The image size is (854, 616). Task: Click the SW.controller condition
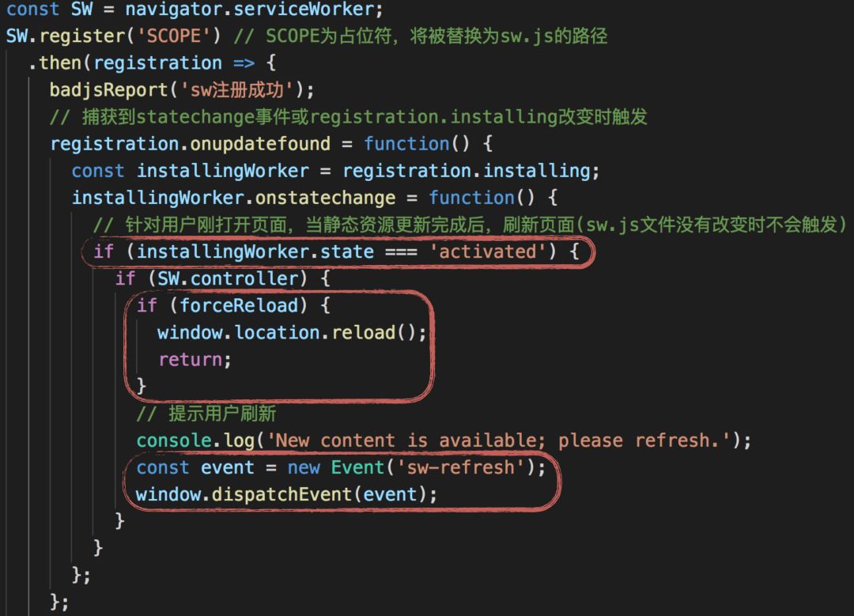tap(229, 279)
